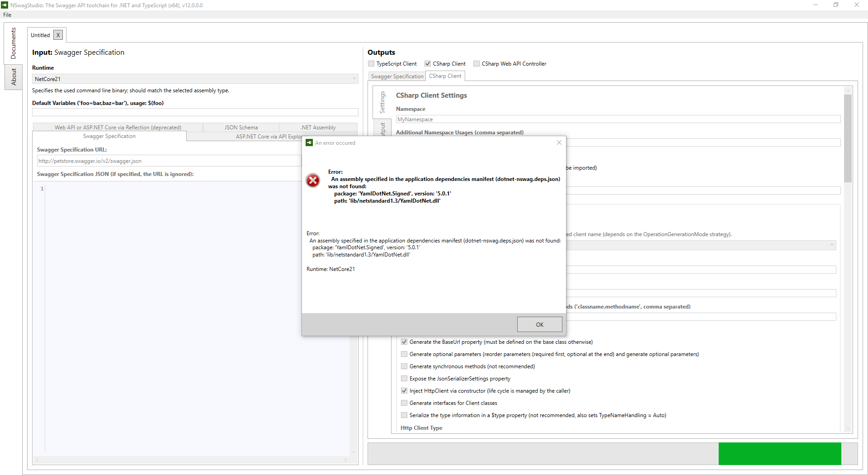Enable CSharp Web API Controller generation
Image resolution: width=868 pixels, height=475 pixels.
[476, 63]
